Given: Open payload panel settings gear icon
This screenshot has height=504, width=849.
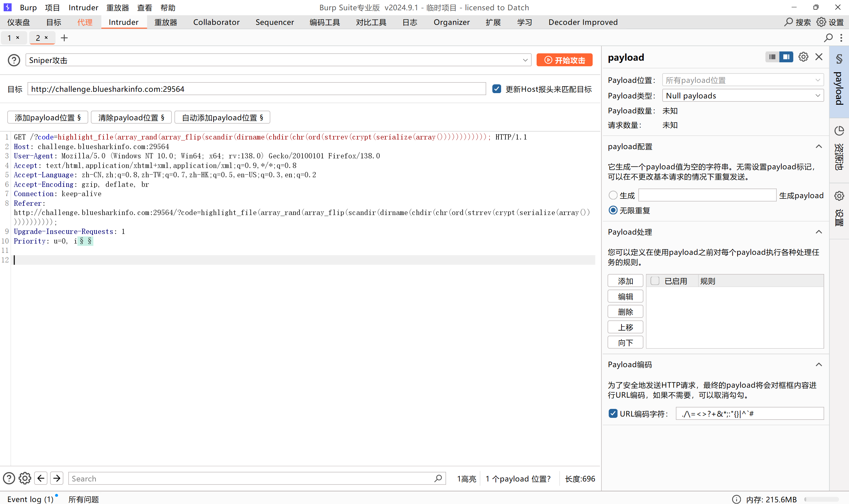Looking at the screenshot, I should [x=803, y=57].
